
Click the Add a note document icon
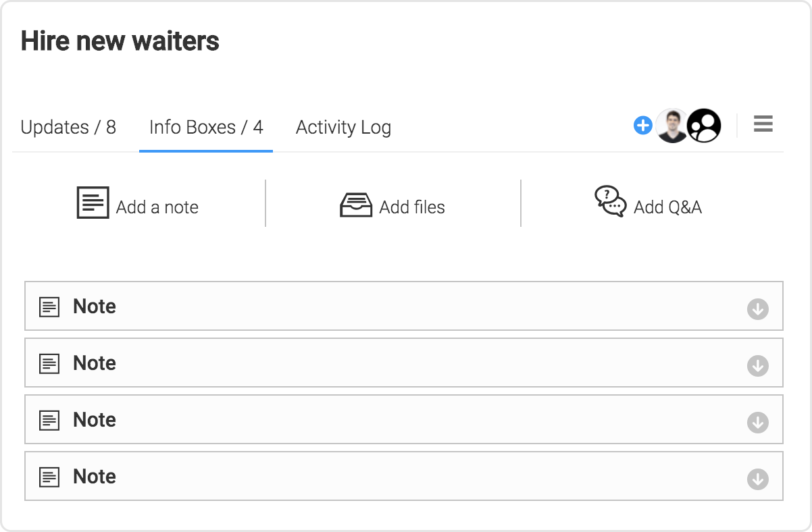point(93,203)
